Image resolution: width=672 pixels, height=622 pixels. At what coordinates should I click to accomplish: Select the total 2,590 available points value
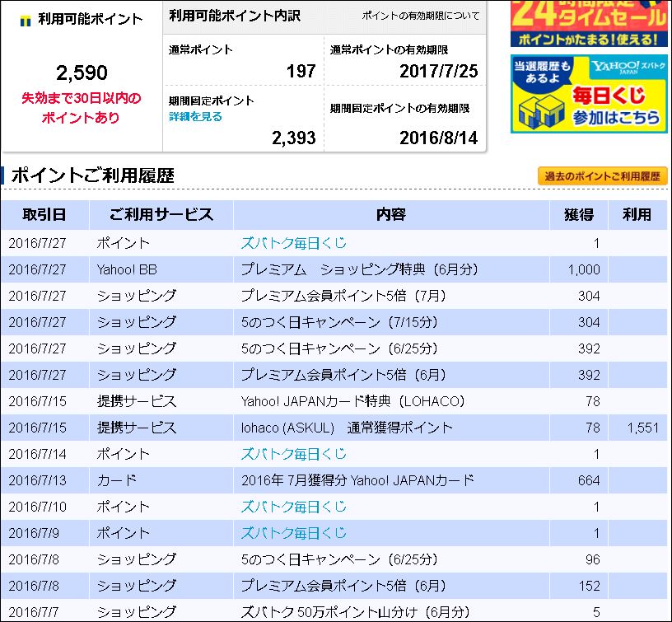click(x=82, y=72)
